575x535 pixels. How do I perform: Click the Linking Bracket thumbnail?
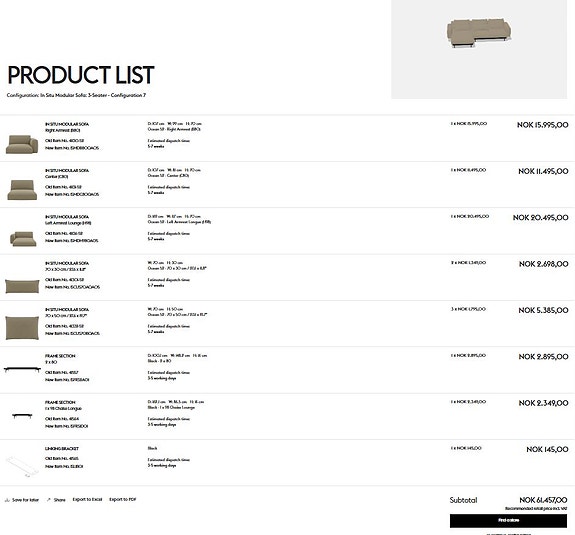(x=21, y=466)
